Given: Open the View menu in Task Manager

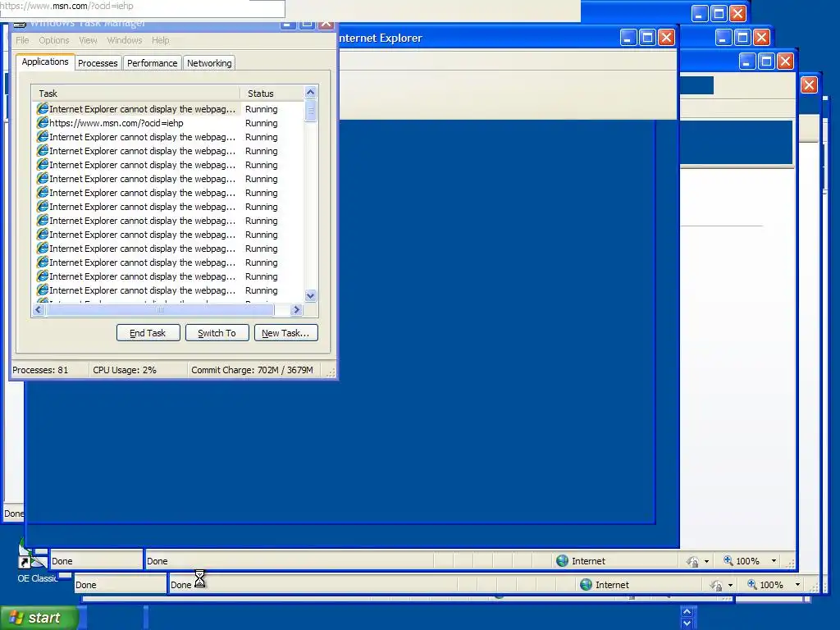Looking at the screenshot, I should click(x=88, y=41).
